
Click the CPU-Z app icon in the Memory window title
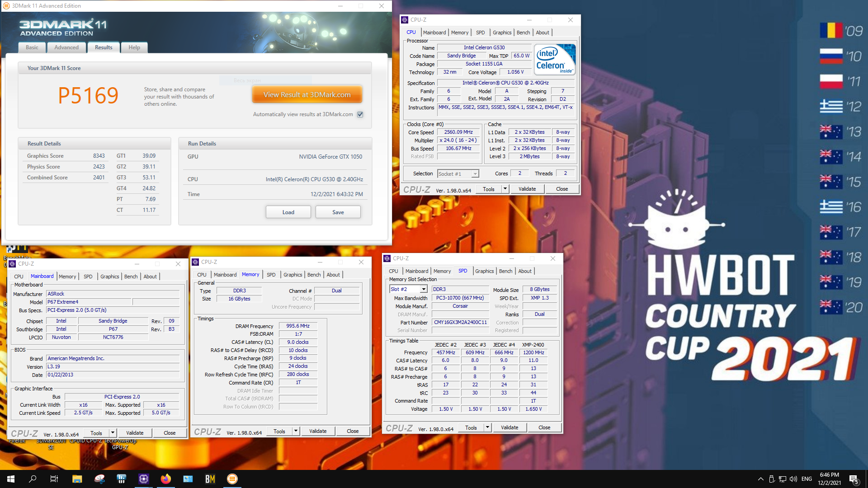tap(195, 262)
